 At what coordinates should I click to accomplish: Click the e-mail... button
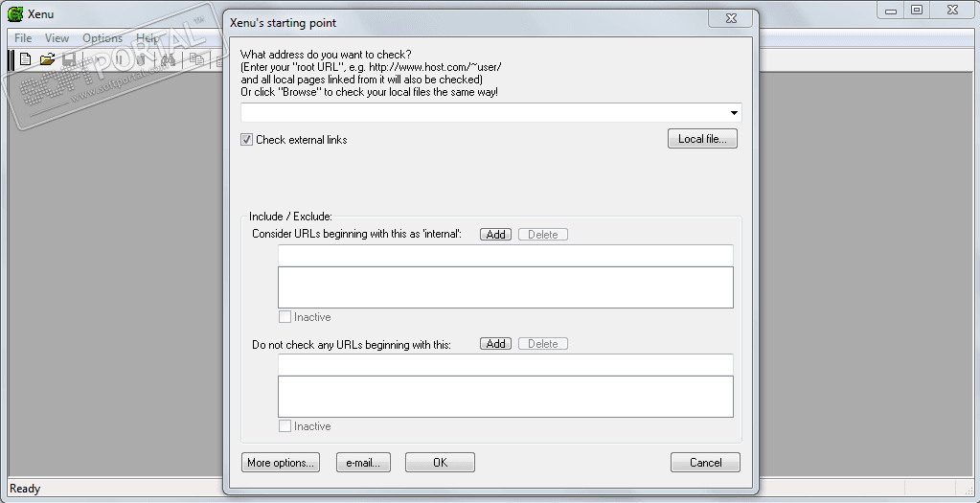364,463
